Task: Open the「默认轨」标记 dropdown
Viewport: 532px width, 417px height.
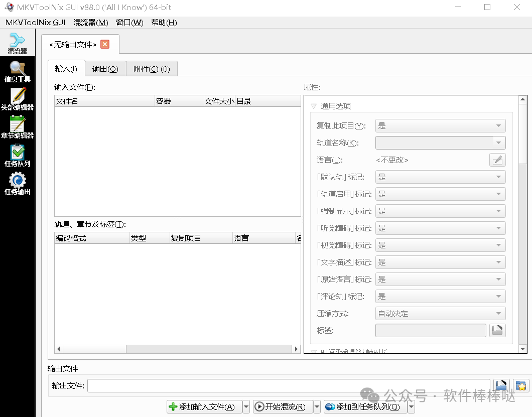Action: (x=440, y=177)
